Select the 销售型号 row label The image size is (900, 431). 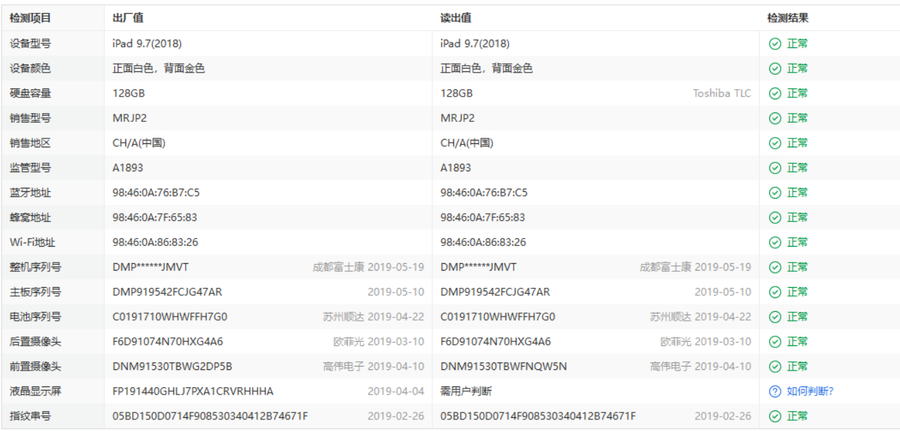pos(30,118)
